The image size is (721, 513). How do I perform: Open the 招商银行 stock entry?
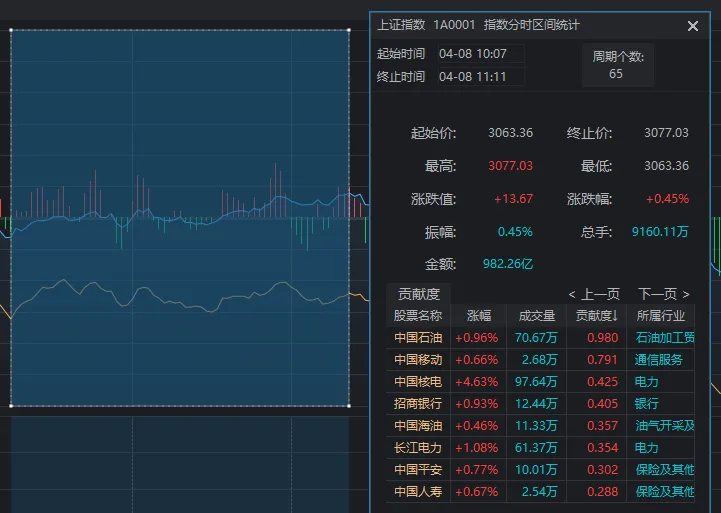tap(417, 404)
